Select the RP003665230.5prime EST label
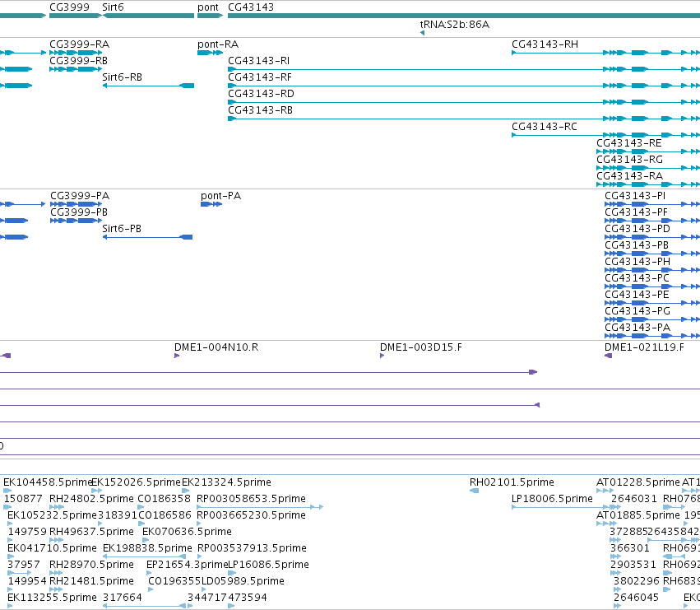 [252, 515]
